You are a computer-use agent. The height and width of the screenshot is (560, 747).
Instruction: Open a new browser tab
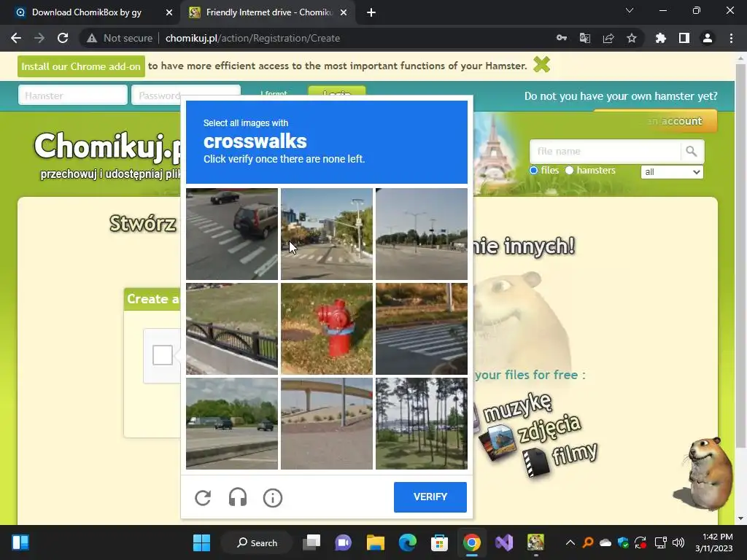tap(371, 13)
